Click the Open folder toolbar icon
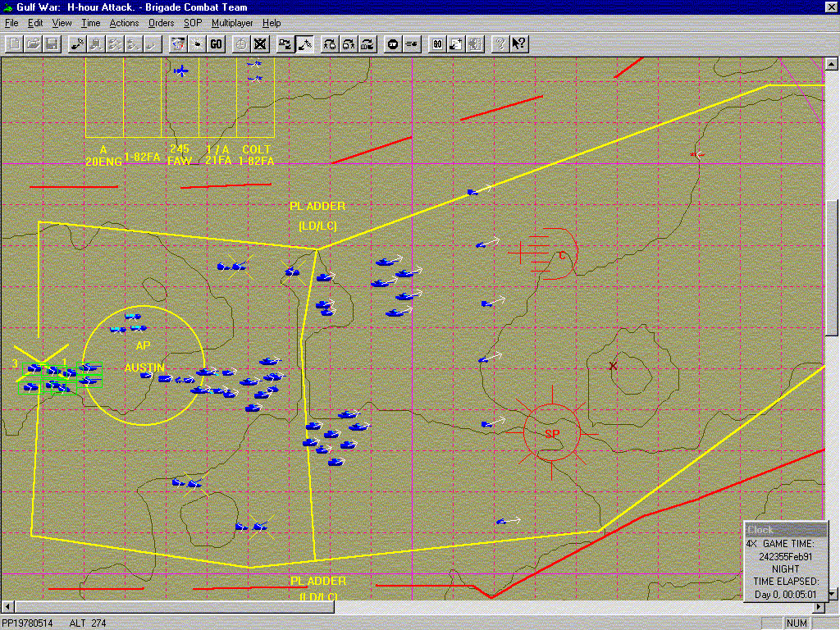The image size is (840, 630). point(33,43)
